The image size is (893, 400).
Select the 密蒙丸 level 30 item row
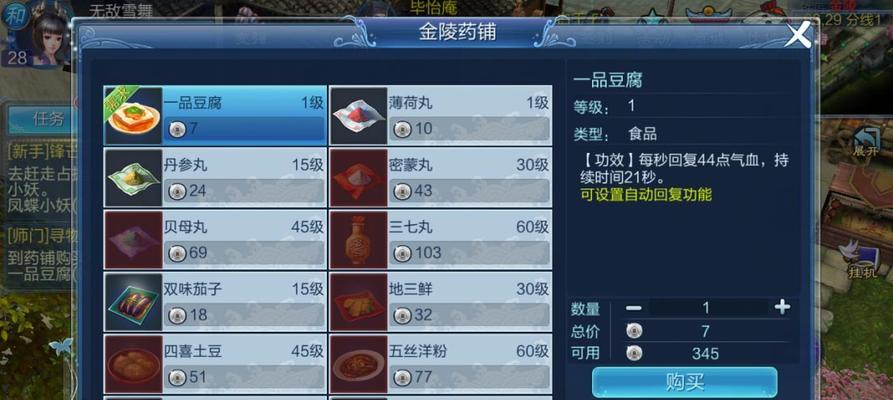click(x=440, y=178)
